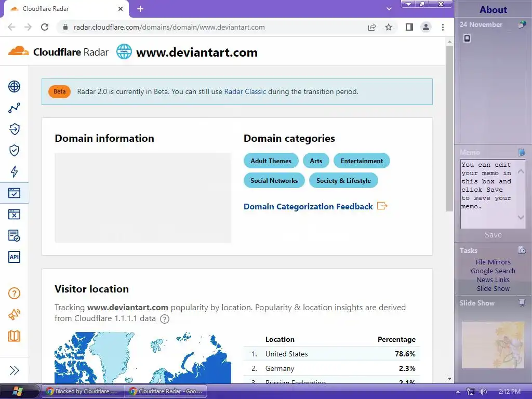Click the orange open book icon
The width and height of the screenshot is (532, 399).
14,336
